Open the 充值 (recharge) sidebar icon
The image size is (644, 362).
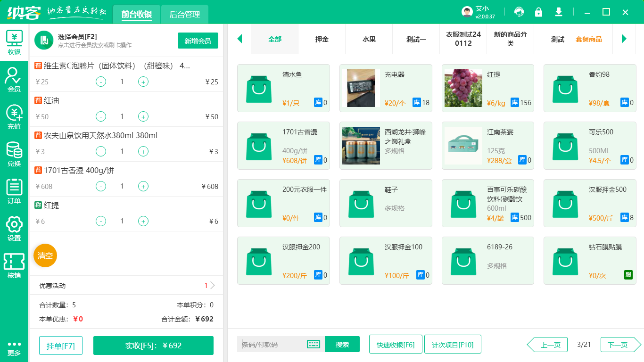pyautogui.click(x=14, y=116)
